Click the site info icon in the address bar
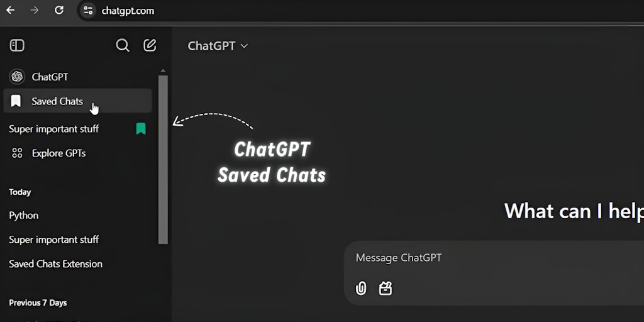This screenshot has height=322, width=644. tap(88, 10)
